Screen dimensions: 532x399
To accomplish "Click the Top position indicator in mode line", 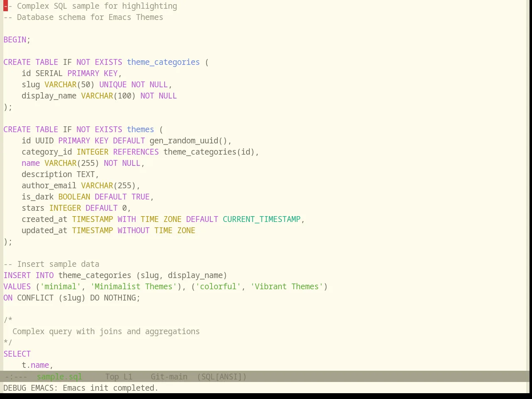I will (x=112, y=377).
